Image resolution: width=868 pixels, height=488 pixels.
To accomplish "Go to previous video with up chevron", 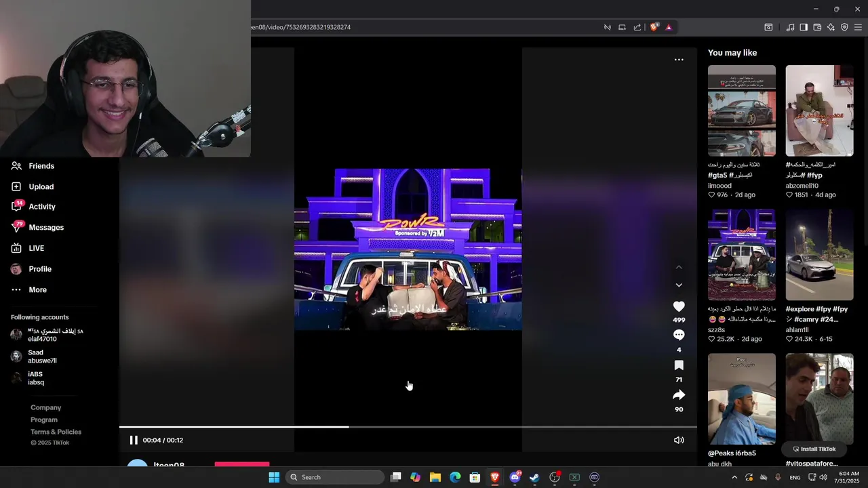I will click(x=679, y=268).
